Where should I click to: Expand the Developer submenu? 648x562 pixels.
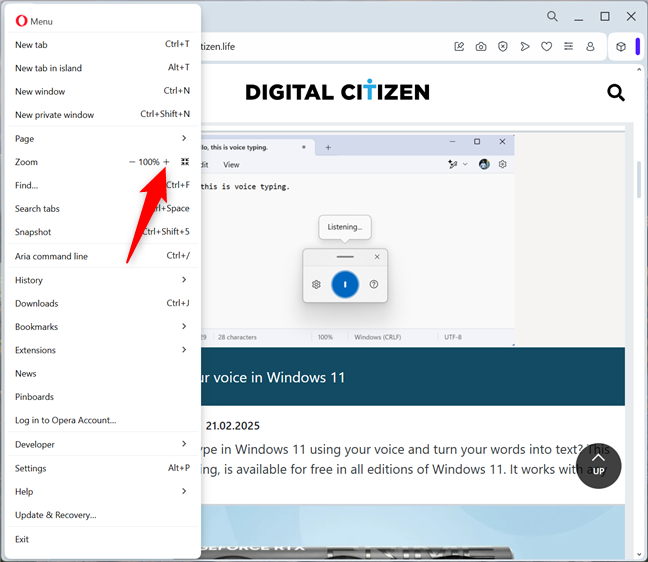103,444
